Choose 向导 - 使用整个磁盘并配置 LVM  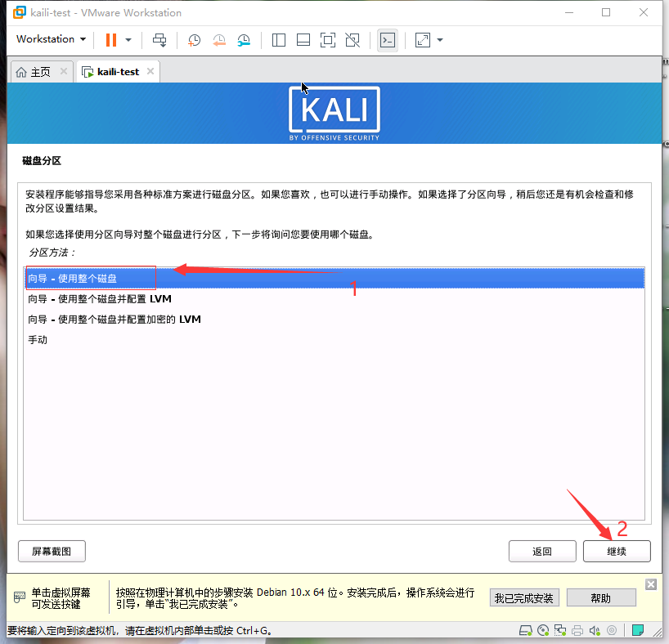tap(334, 299)
